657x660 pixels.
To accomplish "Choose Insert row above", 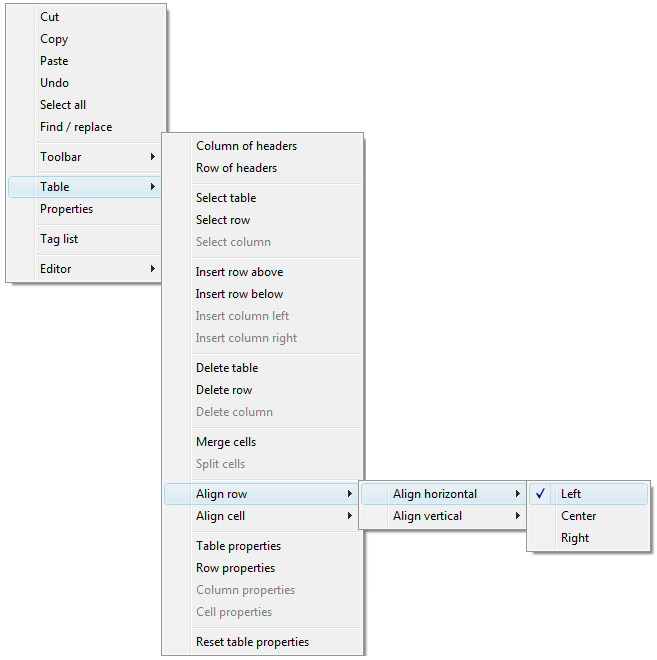I will 263,272.
